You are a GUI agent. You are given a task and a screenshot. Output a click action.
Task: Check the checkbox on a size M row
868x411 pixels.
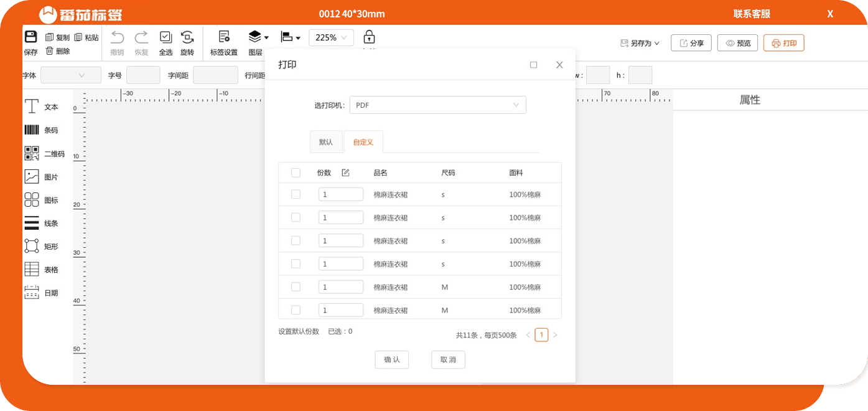point(296,286)
